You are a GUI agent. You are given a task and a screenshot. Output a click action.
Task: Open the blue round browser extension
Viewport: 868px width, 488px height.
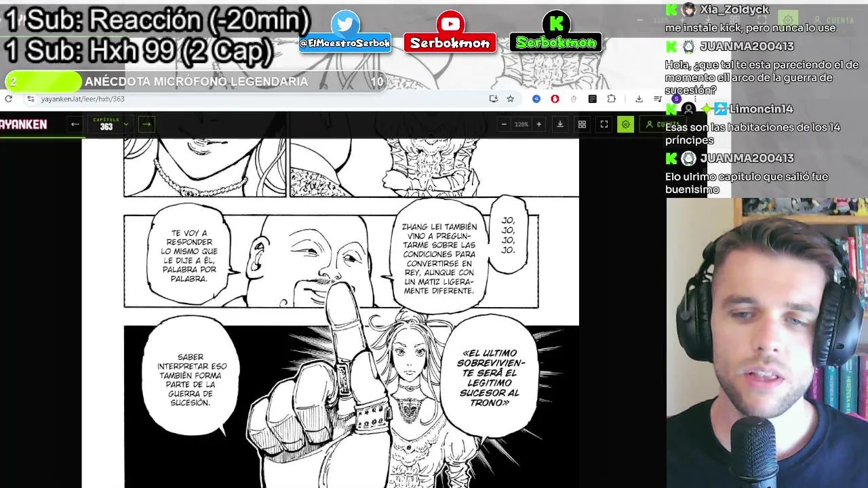(x=536, y=99)
